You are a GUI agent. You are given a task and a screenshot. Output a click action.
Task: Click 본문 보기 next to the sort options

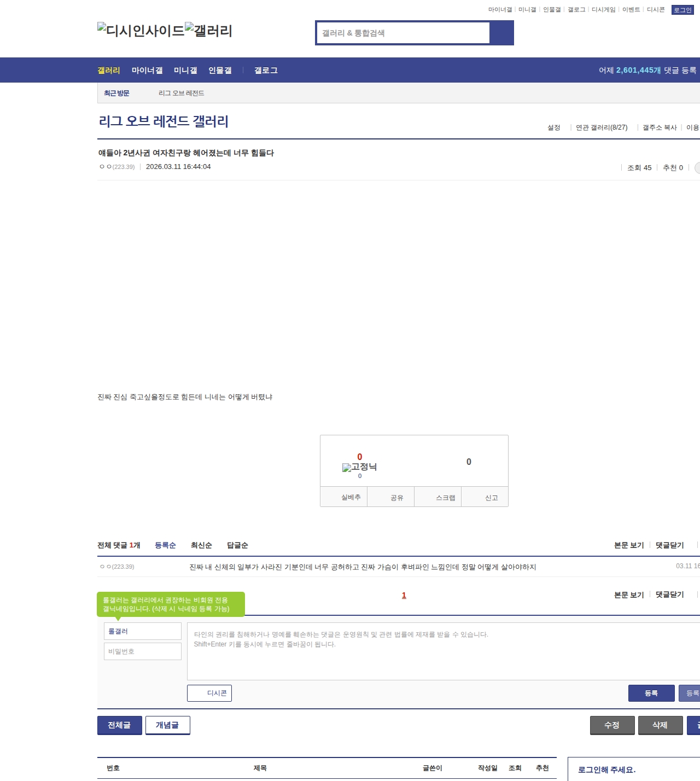click(629, 545)
